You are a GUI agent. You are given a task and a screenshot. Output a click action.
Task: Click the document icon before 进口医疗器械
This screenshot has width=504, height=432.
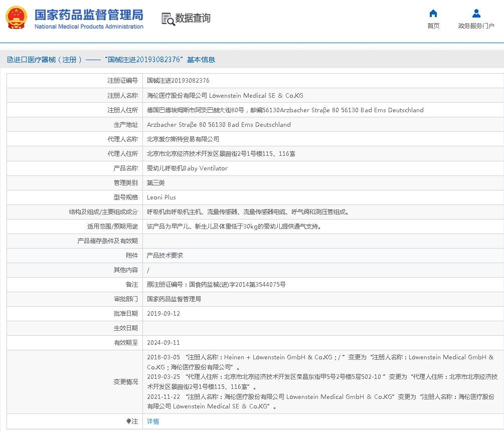10,60
